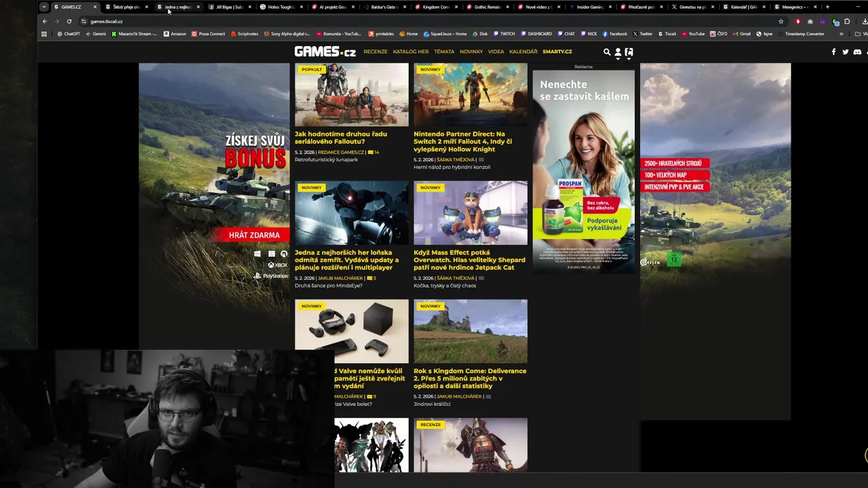Close the Baldur's Gate tab

click(404, 7)
